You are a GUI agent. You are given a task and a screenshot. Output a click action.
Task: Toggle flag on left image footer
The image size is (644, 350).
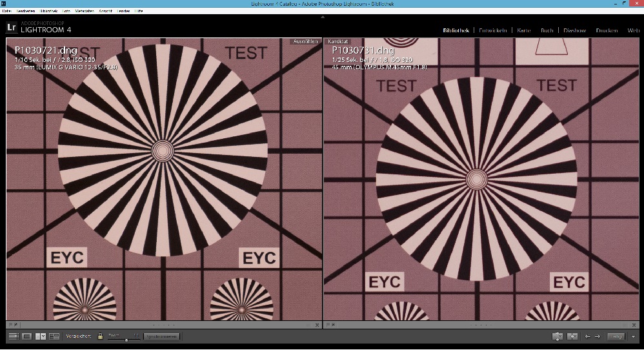11,325
